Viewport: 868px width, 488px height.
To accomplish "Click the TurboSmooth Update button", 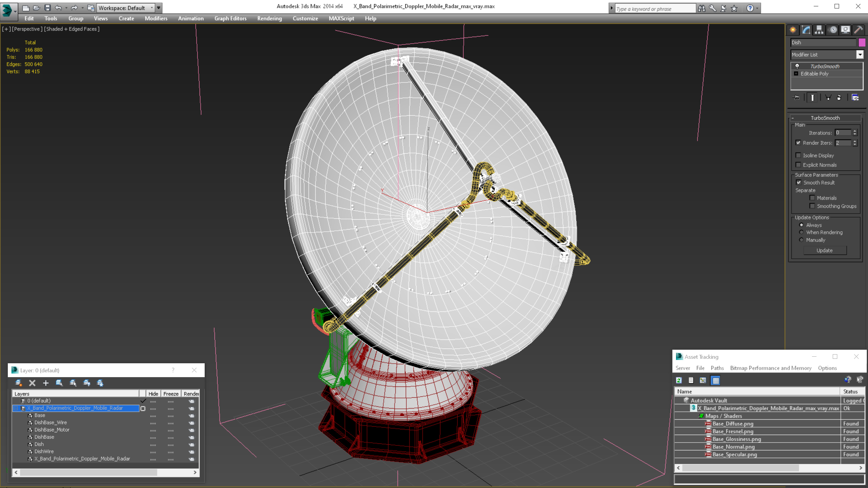I will (x=825, y=250).
